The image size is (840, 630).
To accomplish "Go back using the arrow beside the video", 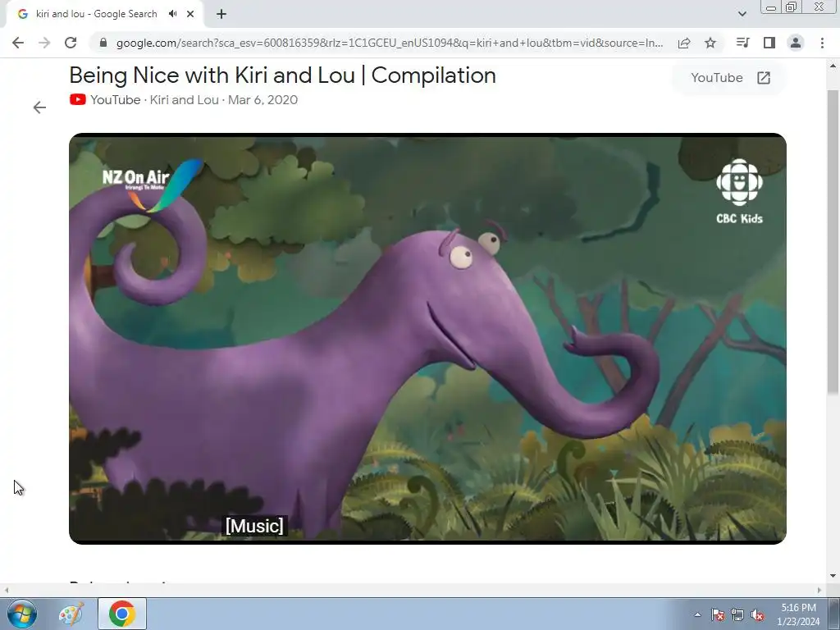I will click(39, 107).
